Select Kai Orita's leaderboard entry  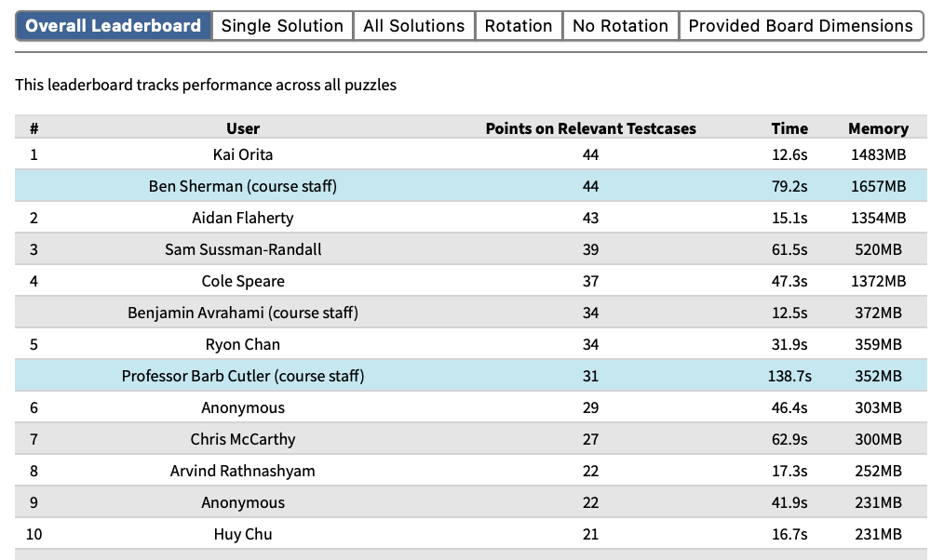243,154
